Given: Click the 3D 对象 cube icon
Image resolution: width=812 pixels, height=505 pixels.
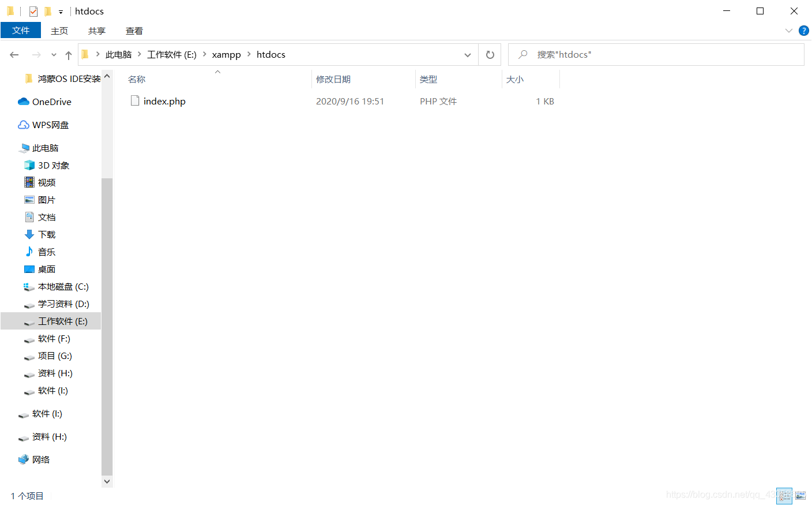Looking at the screenshot, I should coord(29,165).
